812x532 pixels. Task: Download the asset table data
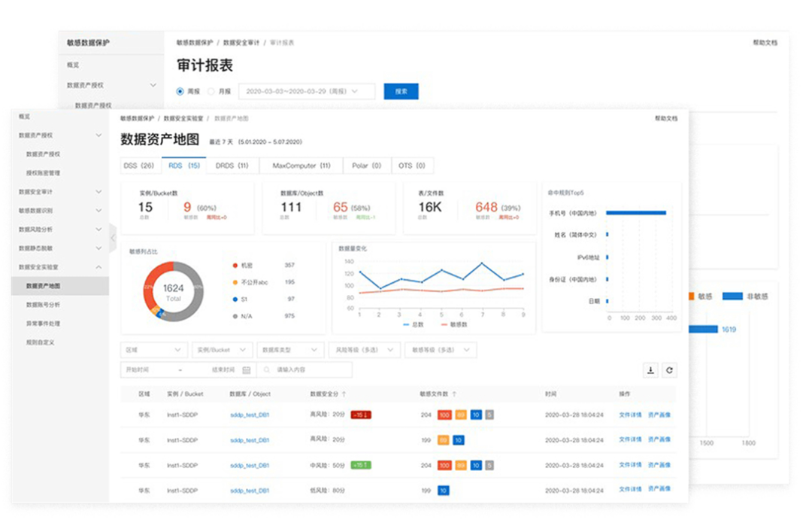click(x=650, y=370)
